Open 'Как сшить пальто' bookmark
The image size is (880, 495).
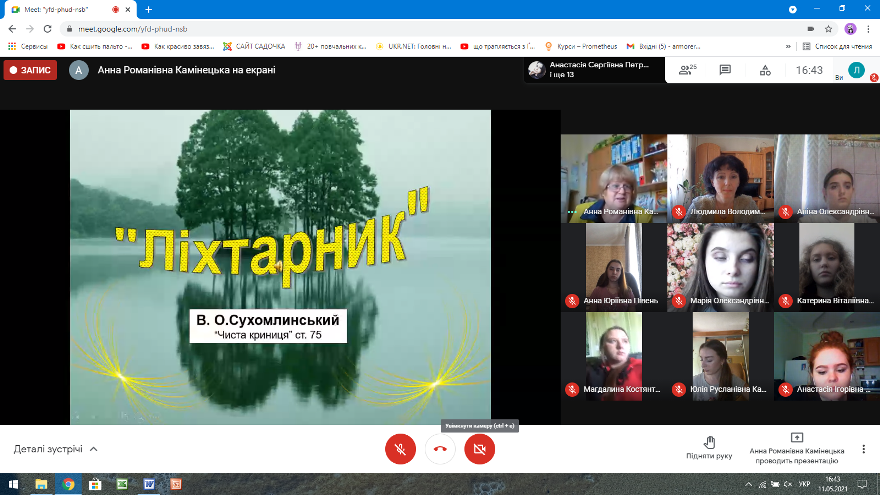pyautogui.click(x=94, y=47)
